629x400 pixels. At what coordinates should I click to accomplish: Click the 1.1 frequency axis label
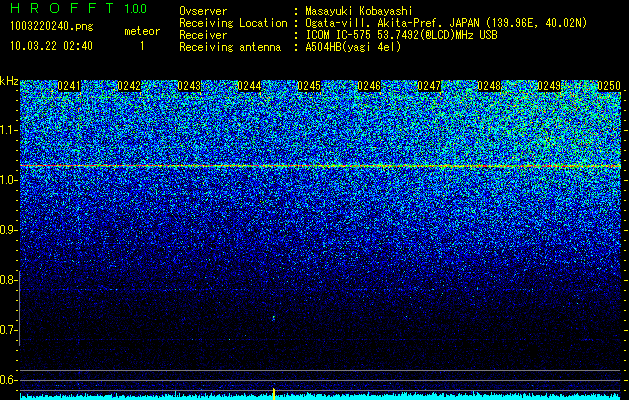pyautogui.click(x=8, y=130)
